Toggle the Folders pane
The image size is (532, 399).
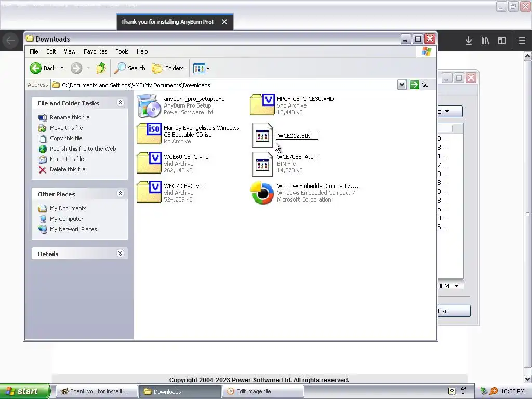(x=168, y=68)
